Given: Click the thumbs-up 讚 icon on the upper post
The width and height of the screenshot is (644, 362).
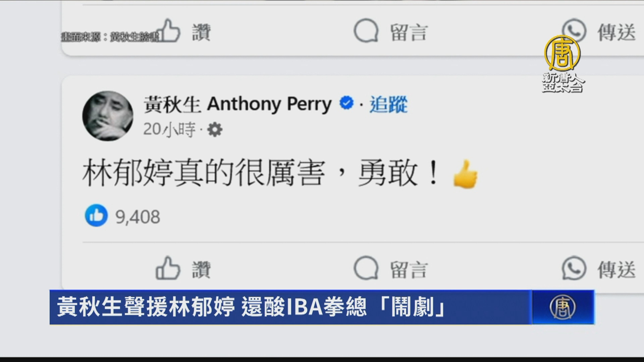Looking at the screenshot, I should (169, 31).
